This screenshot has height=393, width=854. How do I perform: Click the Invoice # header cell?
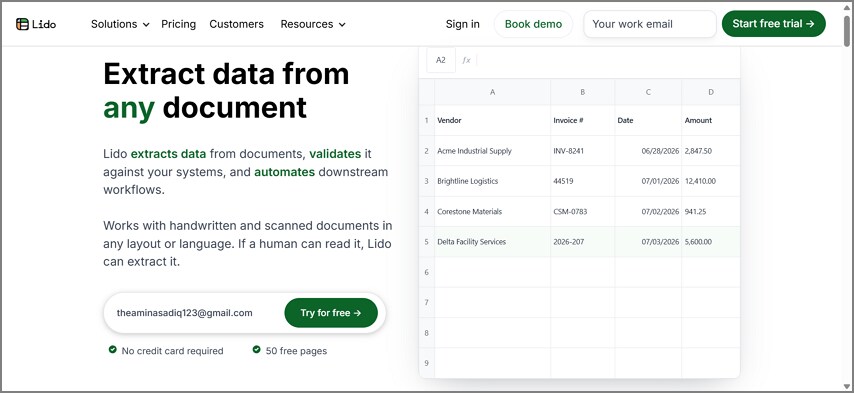point(582,120)
